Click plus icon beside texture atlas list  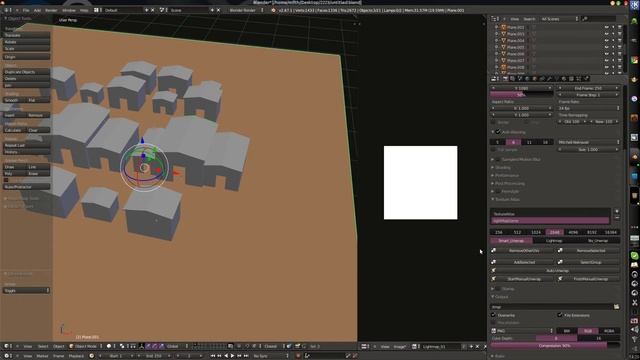click(617, 211)
